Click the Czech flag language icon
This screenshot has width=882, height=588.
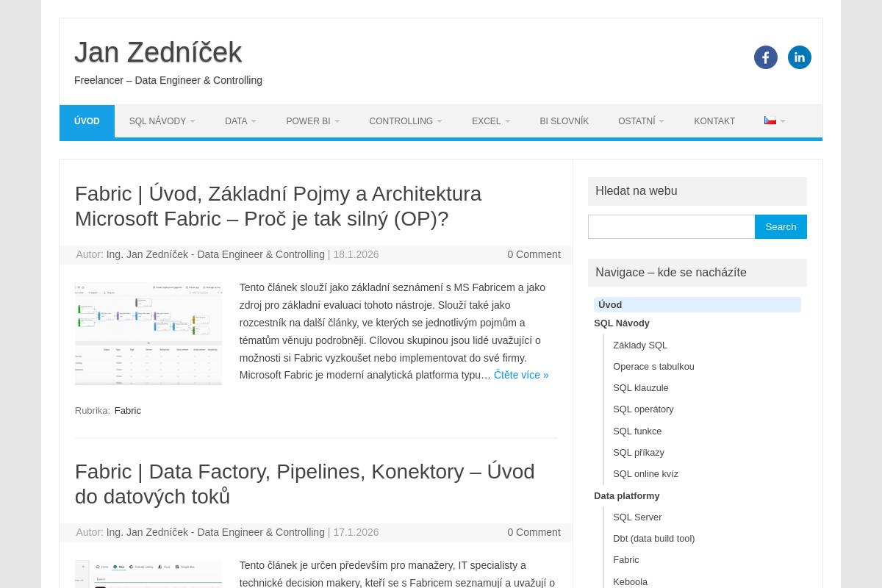pyautogui.click(x=770, y=121)
